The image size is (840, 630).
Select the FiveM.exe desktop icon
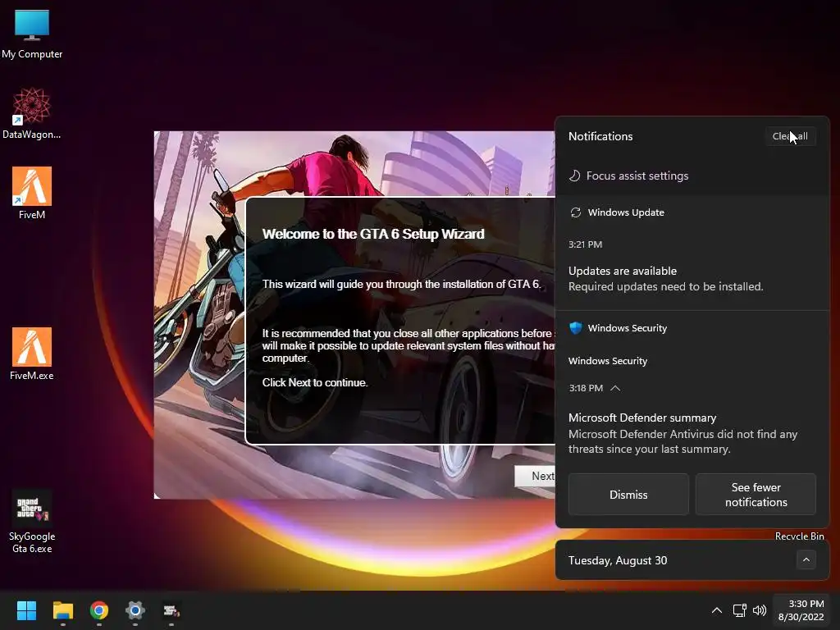(32, 354)
